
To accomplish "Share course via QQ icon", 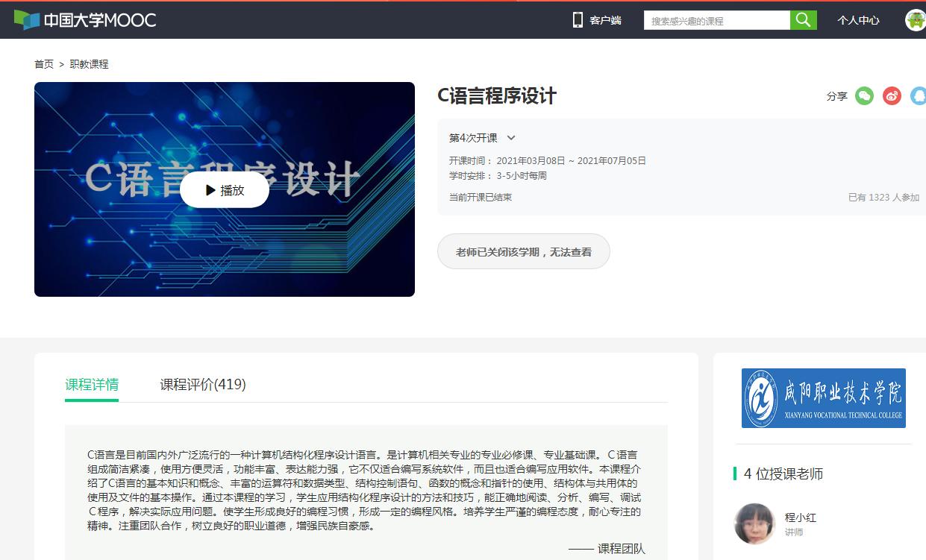I will point(918,95).
